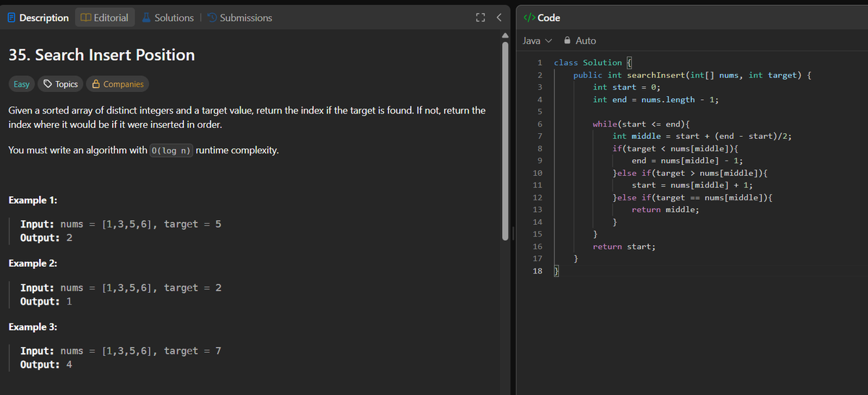Switch to the Description tab
Screen dimensions: 868x395
point(37,17)
